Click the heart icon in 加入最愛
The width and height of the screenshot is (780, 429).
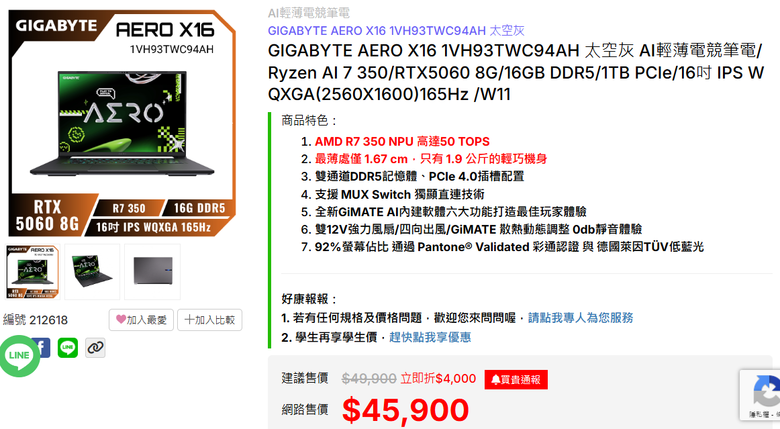coord(121,319)
